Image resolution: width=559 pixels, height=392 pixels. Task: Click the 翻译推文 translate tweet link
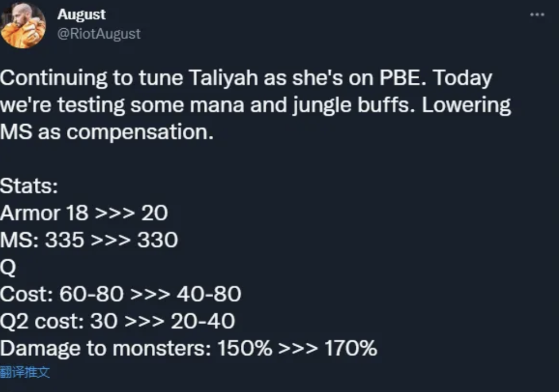[x=25, y=372]
